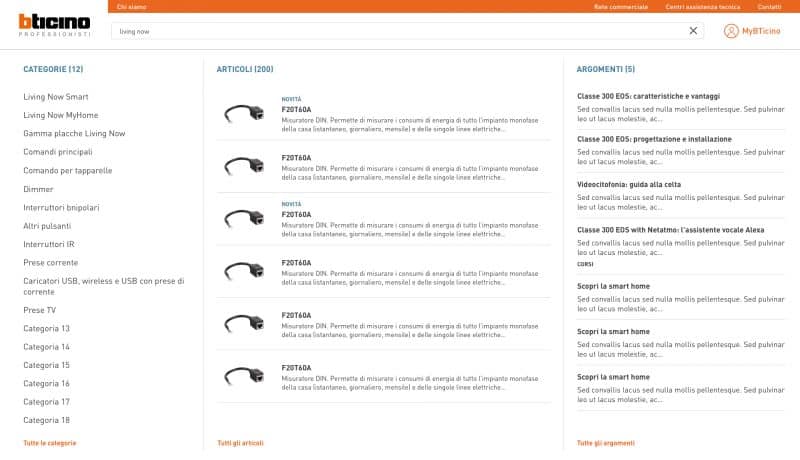Viewport: 800px width, 460px height.
Task: Open topic 'Classe 300 EOS: progettazione e installazione'
Action: click(x=654, y=139)
